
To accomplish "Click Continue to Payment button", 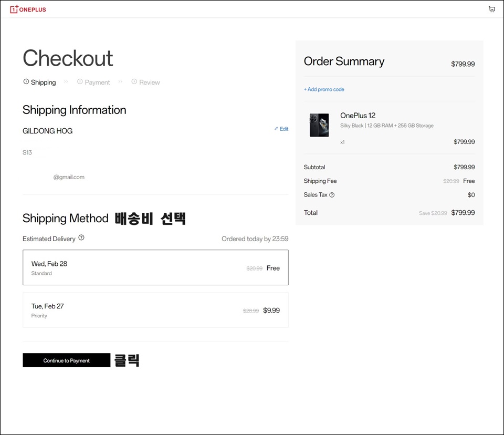I will point(67,360).
